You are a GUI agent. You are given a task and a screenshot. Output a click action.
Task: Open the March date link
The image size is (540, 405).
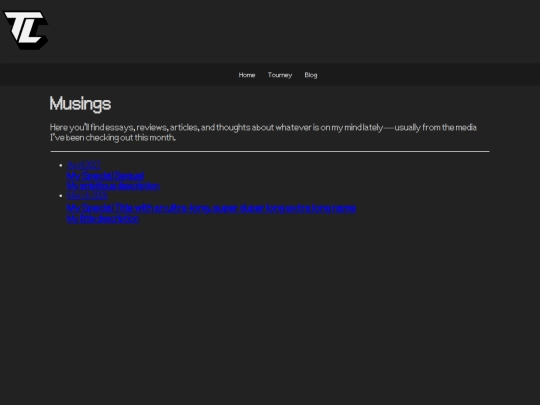pos(87,196)
